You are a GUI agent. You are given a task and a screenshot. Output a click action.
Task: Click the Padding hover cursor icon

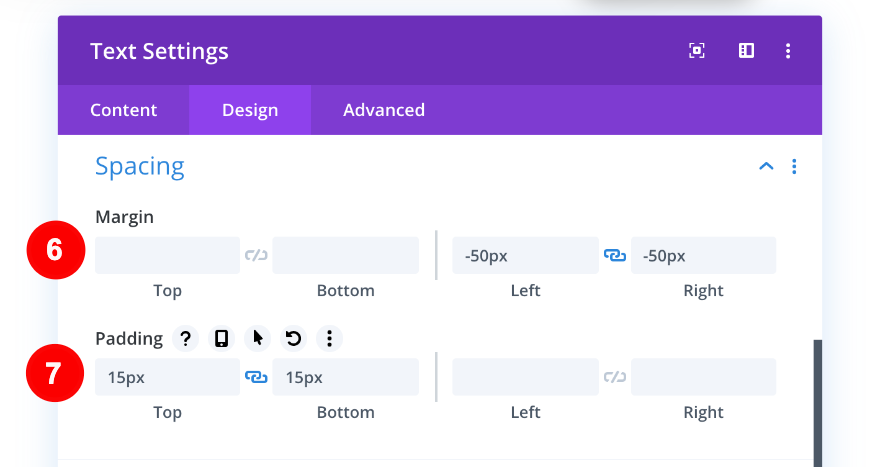click(257, 338)
